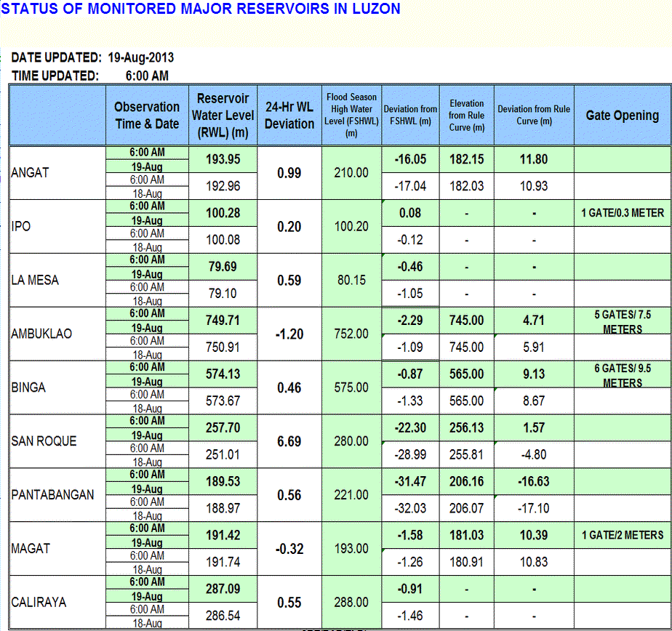Select the PANTABANGAN reservoir name cell
Image resolution: width=672 pixels, height=631 pixels.
click(x=52, y=495)
